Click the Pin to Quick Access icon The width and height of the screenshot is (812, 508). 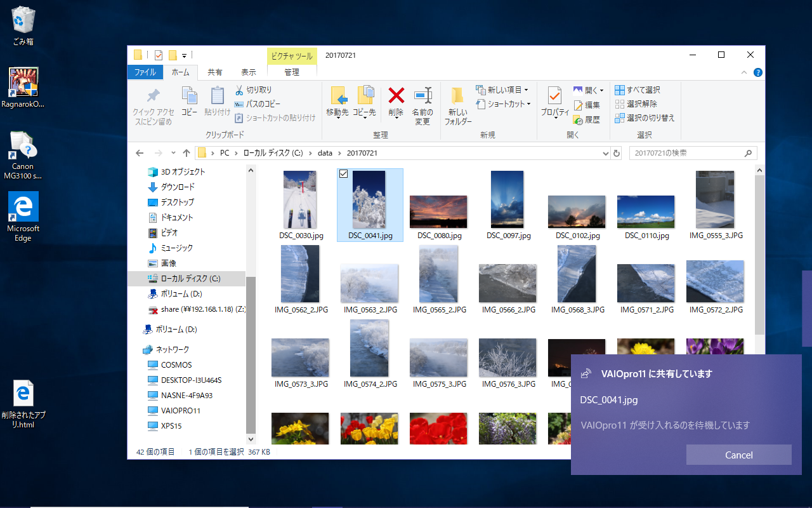point(153,96)
